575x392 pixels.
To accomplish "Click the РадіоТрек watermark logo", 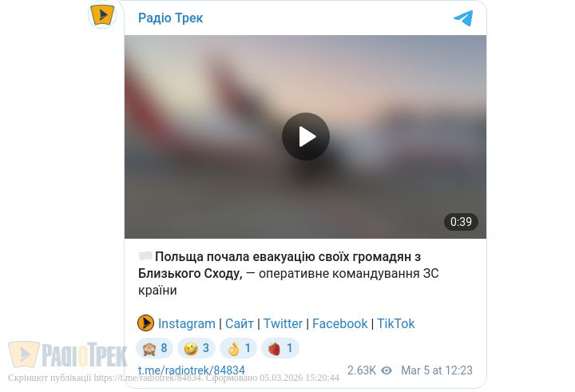I will (68, 354).
